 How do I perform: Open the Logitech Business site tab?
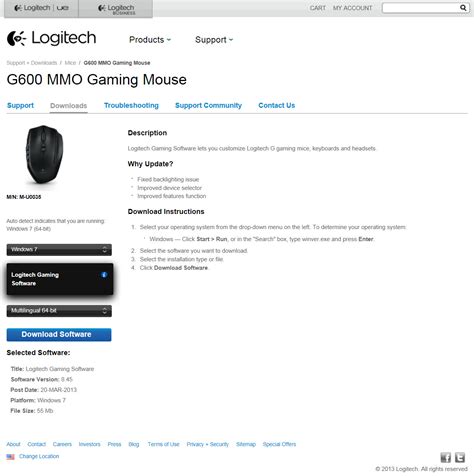116,9
